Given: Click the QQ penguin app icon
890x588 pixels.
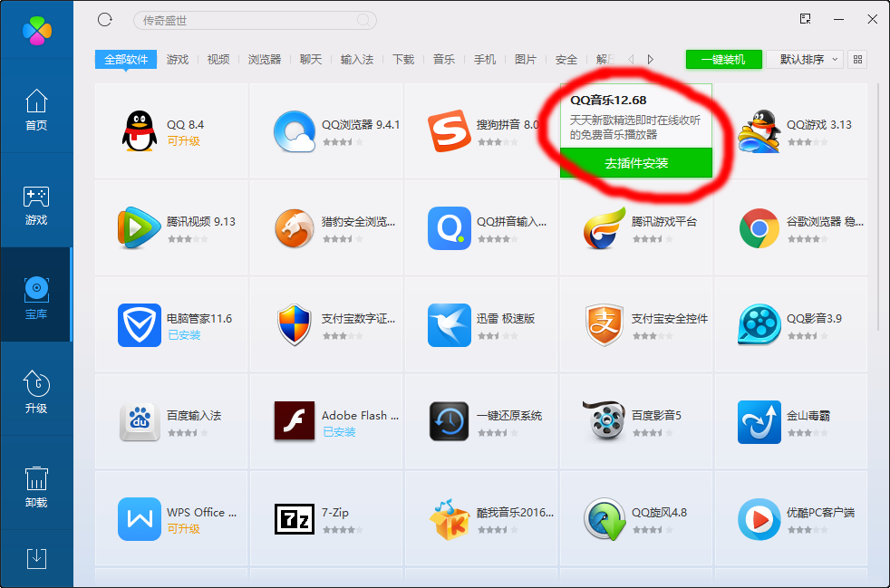Looking at the screenshot, I should point(139,131).
